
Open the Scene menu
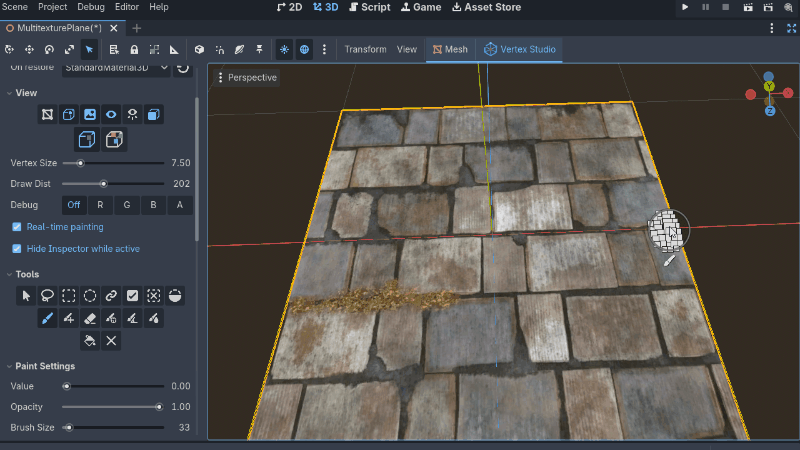click(x=14, y=7)
